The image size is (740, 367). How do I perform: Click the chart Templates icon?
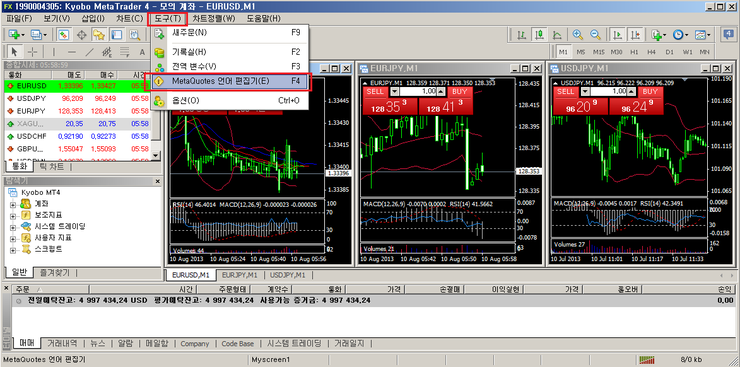[x=700, y=34]
